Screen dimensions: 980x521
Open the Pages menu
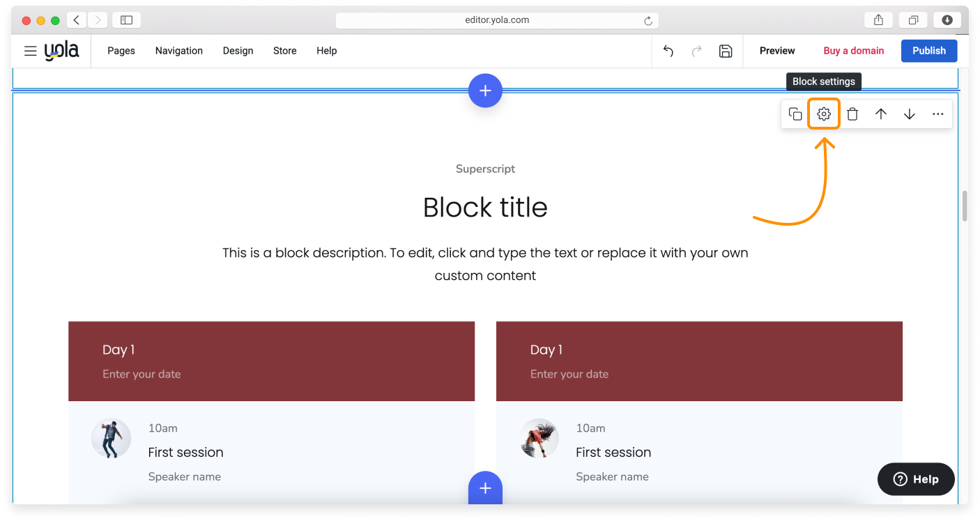[x=121, y=51]
